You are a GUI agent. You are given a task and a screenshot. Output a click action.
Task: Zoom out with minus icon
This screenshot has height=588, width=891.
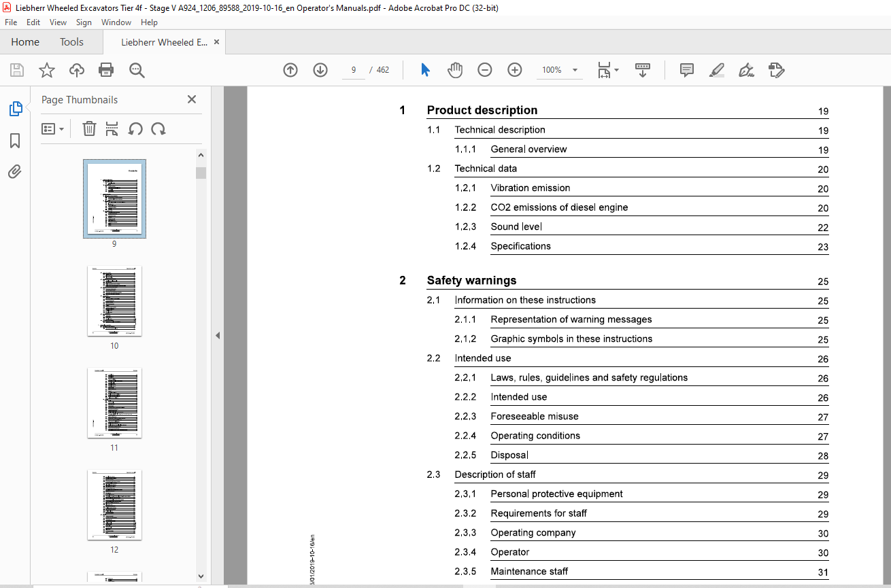(x=485, y=70)
